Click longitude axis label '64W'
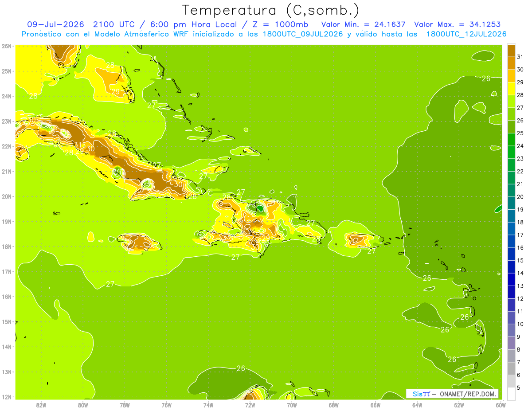Viewport: 532px width, 411px height. pyautogui.click(x=417, y=405)
